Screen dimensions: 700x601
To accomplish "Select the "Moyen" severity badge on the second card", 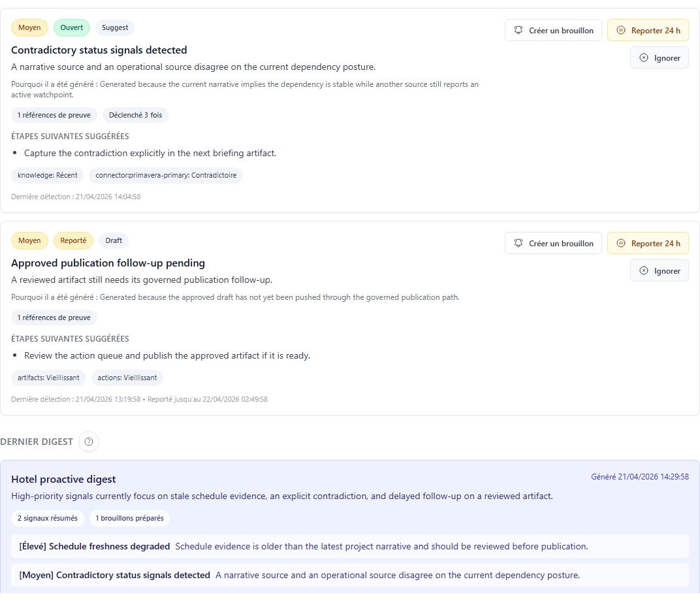I will [x=29, y=240].
